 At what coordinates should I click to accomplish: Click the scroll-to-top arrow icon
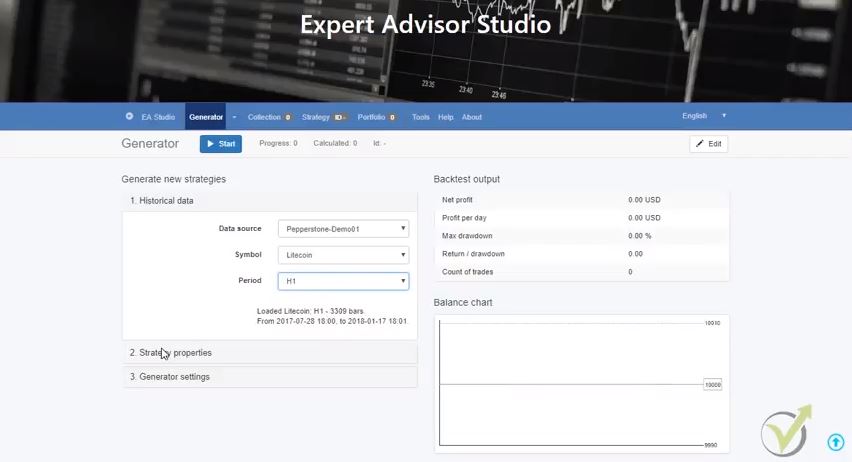tap(836, 442)
